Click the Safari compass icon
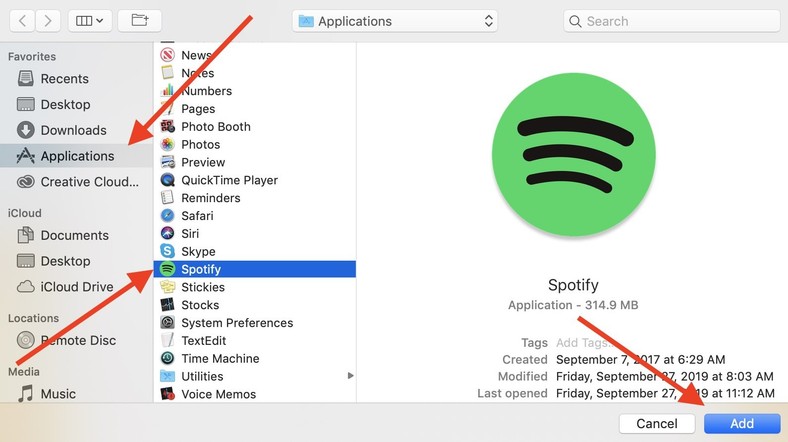 tap(168, 216)
